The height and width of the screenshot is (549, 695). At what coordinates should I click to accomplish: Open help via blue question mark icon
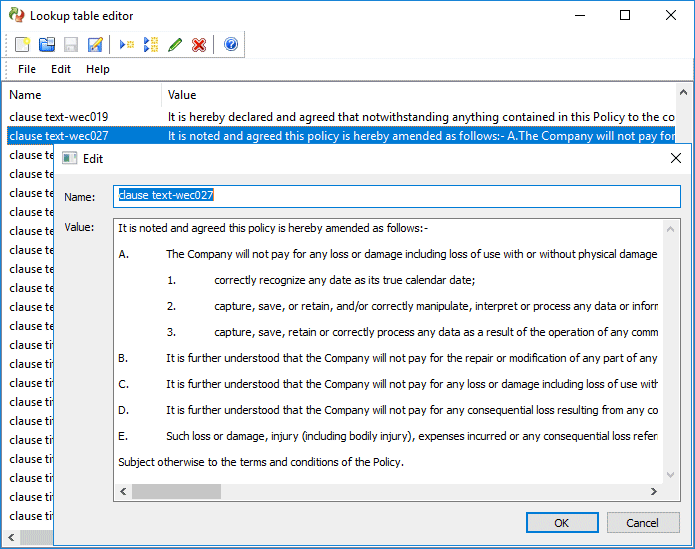pyautogui.click(x=231, y=44)
